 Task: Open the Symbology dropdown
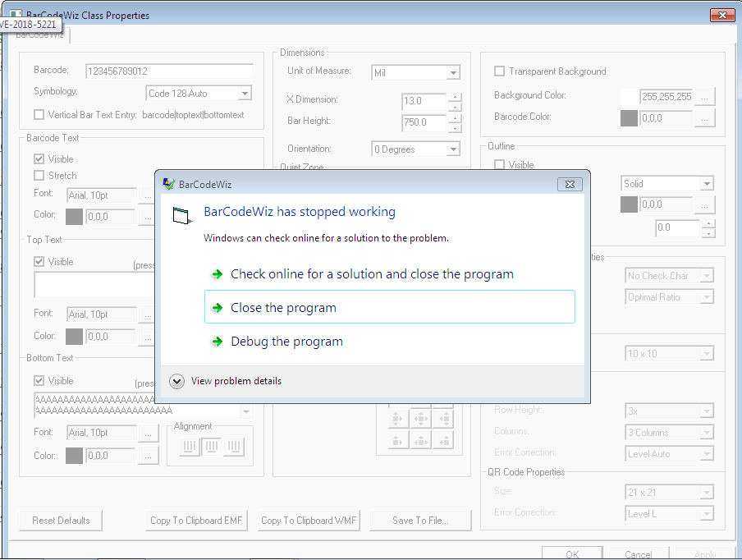pos(245,94)
